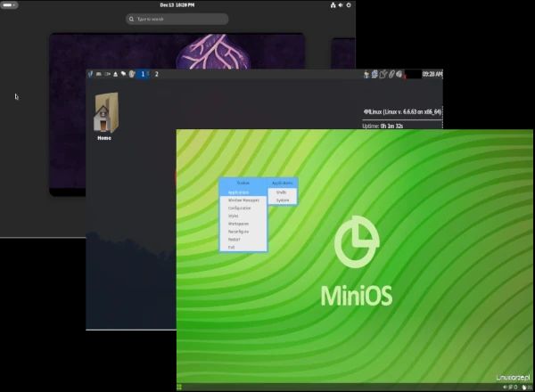Open the GNOME clock showing Dec 13
This screenshot has width=535, height=392.
tap(177, 5)
